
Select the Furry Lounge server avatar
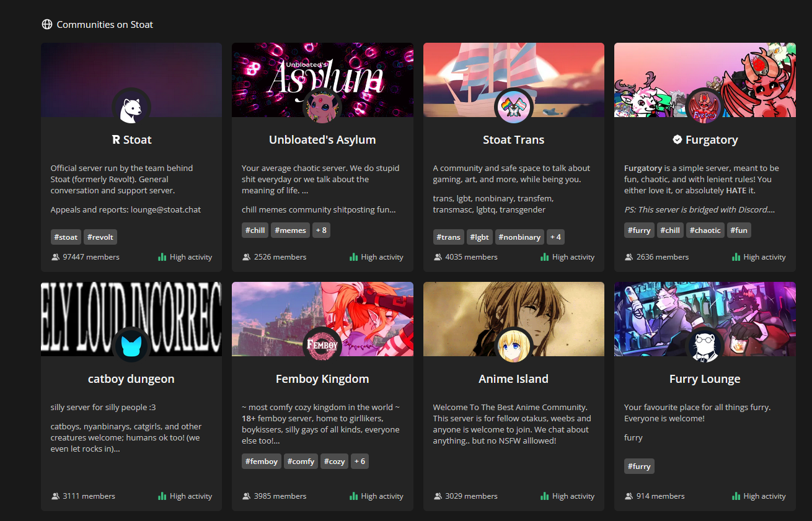point(705,346)
